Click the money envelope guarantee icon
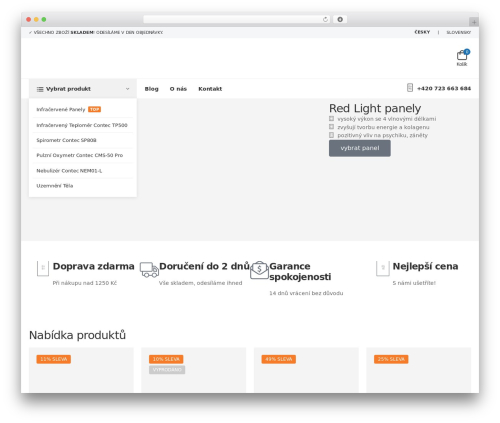The width and height of the screenshot is (500, 423). [x=259, y=270]
